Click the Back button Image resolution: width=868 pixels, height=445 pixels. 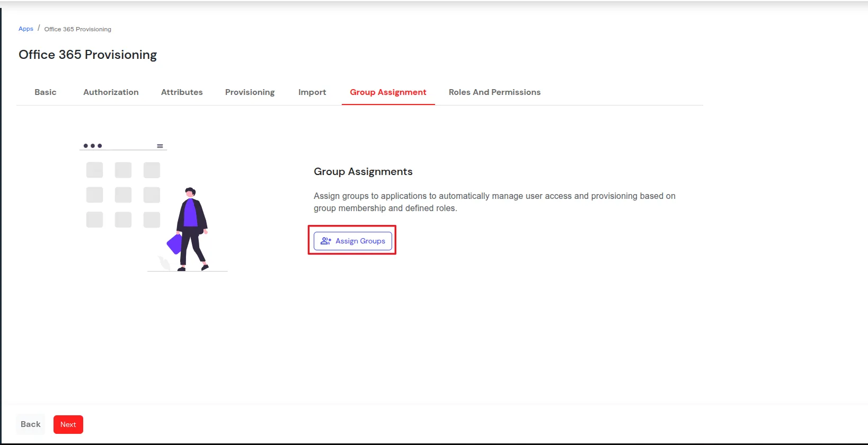31,424
